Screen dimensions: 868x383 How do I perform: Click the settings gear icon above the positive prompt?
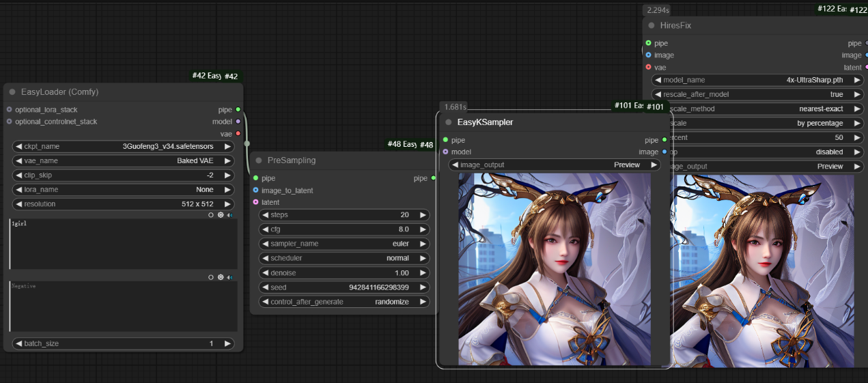tap(221, 214)
